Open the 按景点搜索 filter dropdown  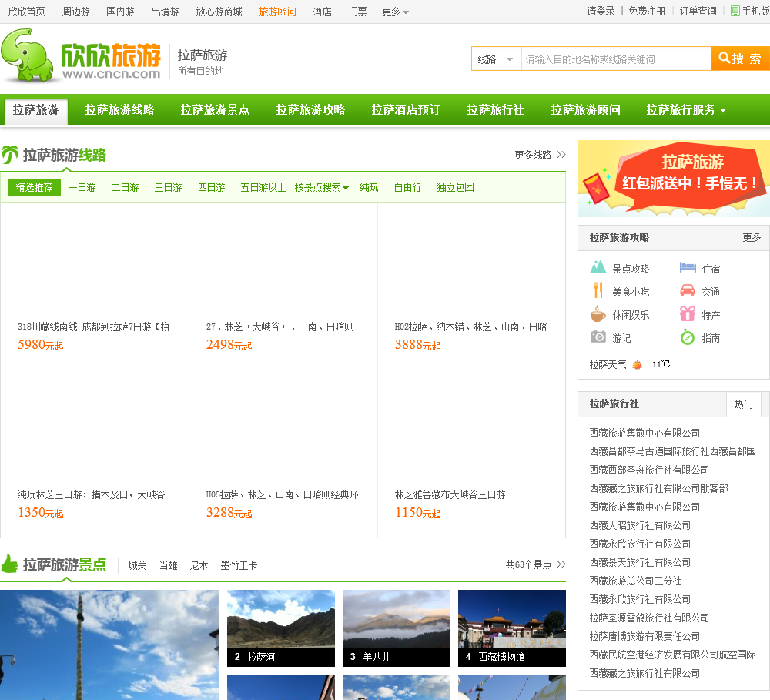coord(322,187)
